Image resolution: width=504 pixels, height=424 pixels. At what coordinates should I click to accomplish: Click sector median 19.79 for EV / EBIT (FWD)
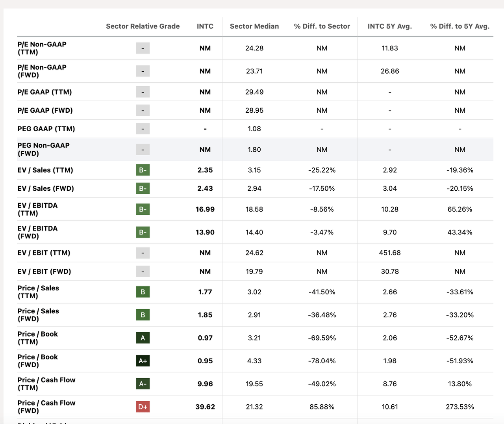tap(254, 272)
